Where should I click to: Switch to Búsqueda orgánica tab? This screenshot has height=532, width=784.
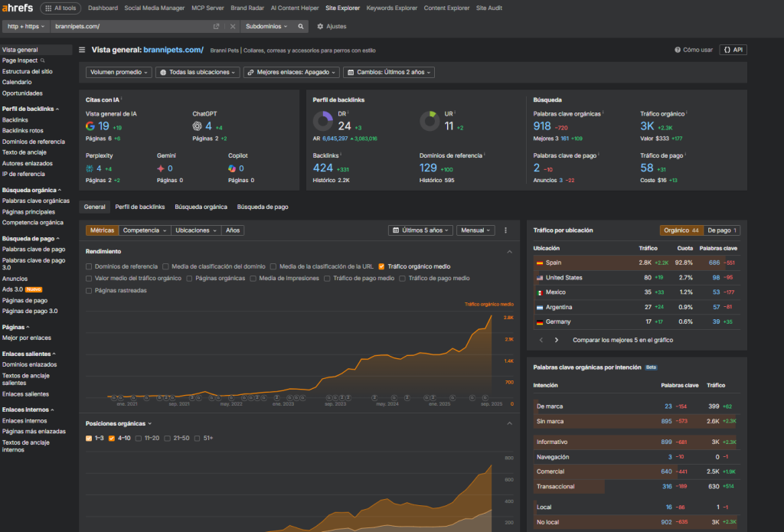[201, 207]
